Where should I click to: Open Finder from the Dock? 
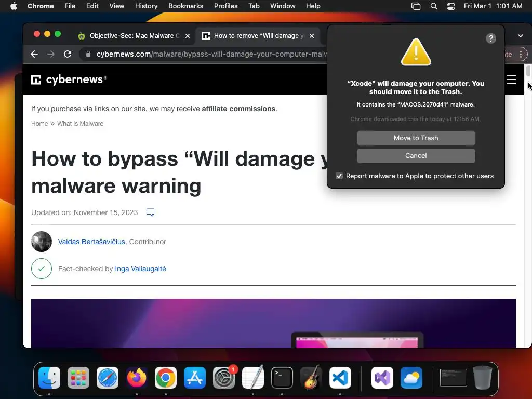coord(49,378)
